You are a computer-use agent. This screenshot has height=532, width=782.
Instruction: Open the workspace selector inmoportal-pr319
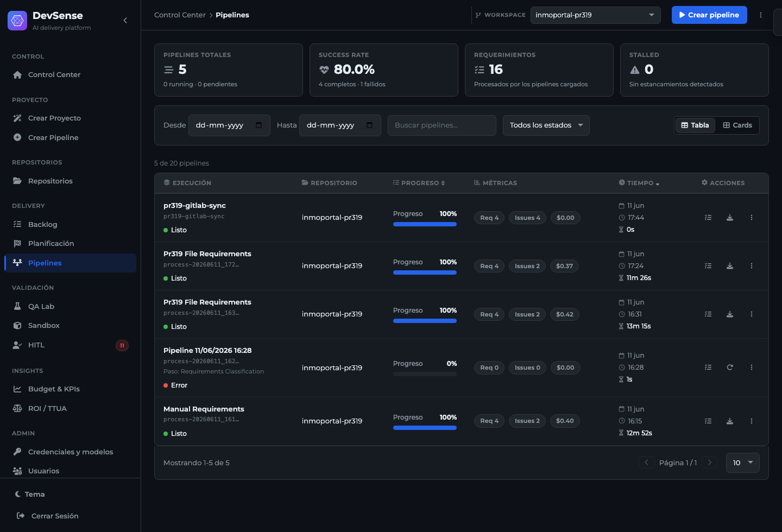596,15
